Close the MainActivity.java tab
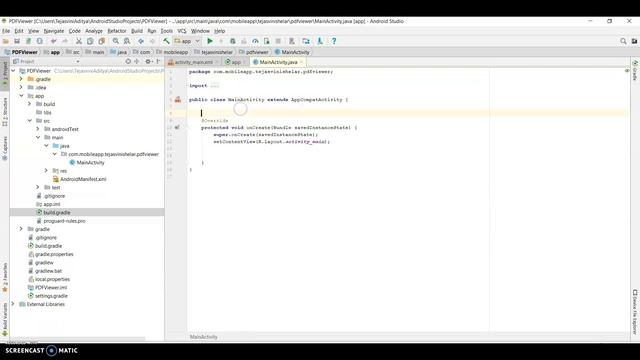This screenshot has height=360, width=640. pyautogui.click(x=302, y=62)
